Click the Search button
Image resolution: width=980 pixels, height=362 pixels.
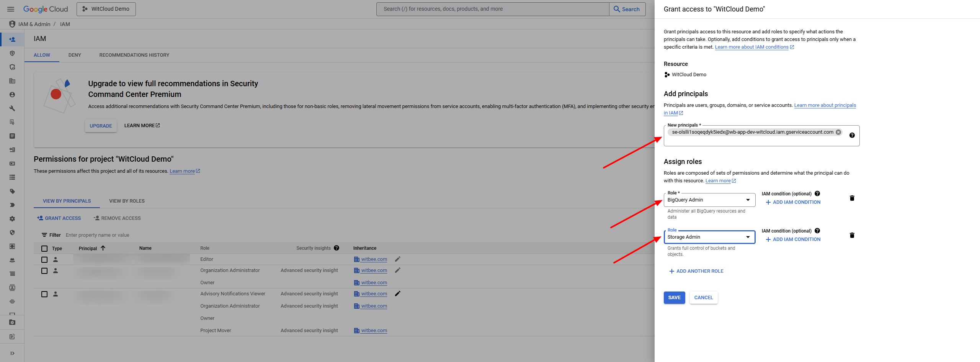point(627,9)
